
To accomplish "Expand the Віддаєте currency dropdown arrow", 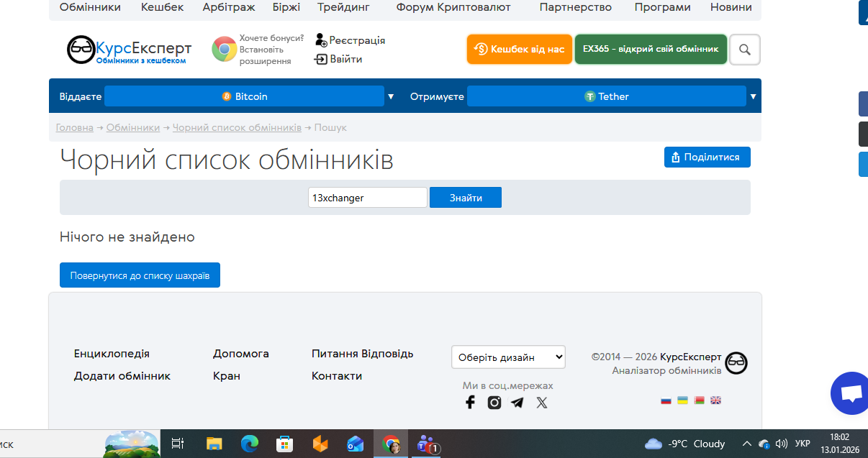I will click(391, 96).
